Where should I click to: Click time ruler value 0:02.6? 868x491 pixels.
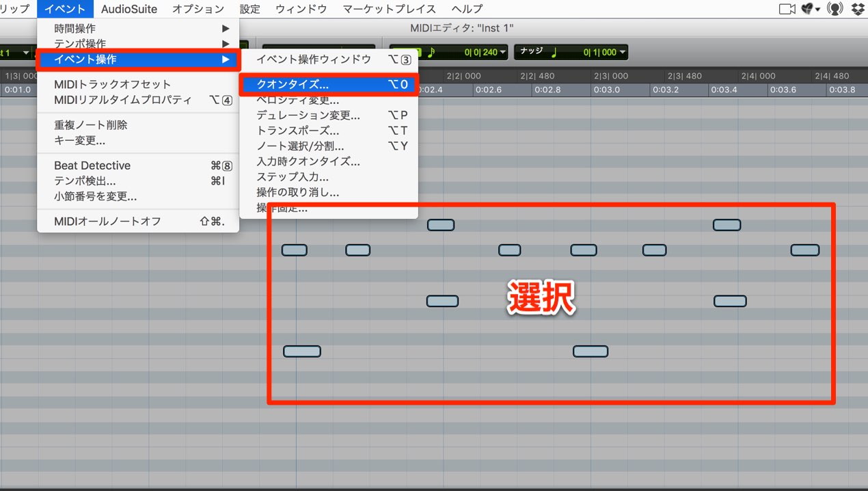(488, 90)
